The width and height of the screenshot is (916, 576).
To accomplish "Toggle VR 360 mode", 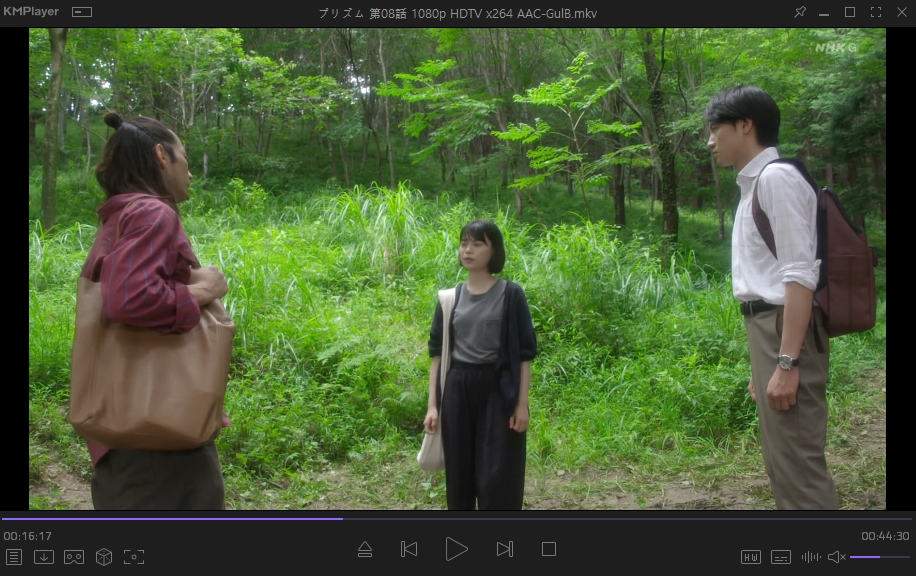I will click(x=74, y=557).
